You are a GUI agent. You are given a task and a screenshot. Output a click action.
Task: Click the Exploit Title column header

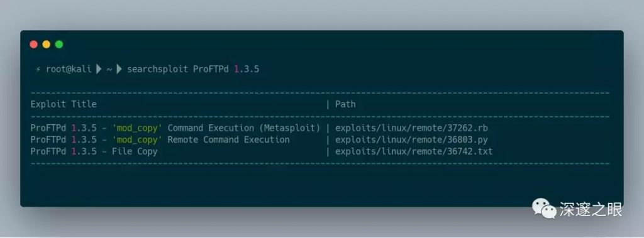coord(64,104)
